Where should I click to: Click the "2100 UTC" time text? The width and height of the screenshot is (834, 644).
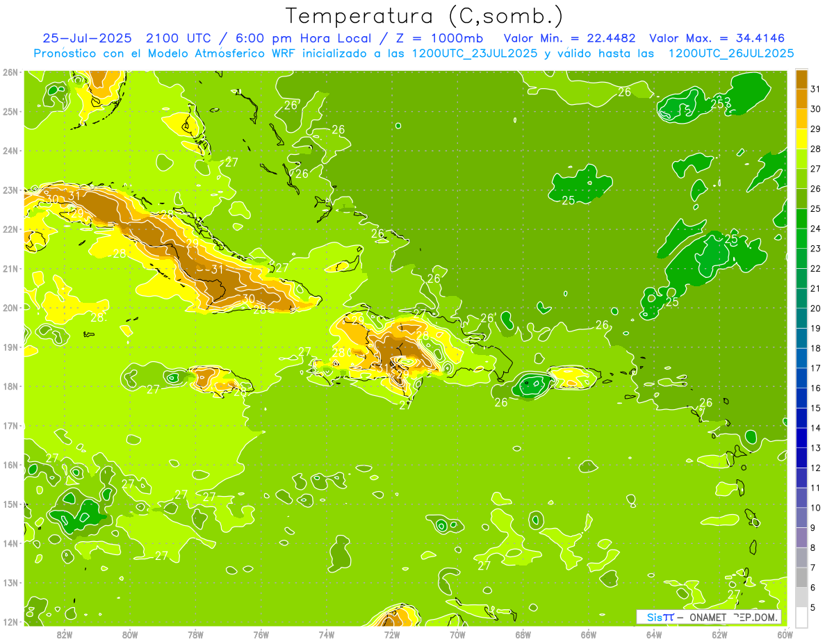180,38
